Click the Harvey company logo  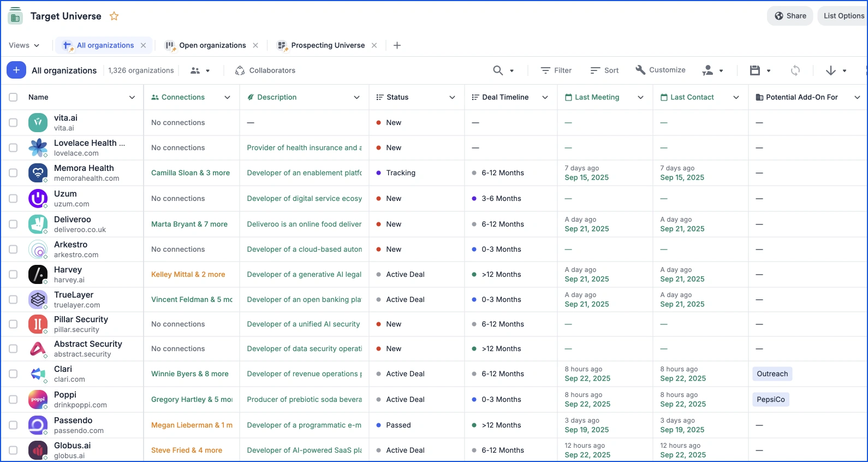[x=38, y=274]
